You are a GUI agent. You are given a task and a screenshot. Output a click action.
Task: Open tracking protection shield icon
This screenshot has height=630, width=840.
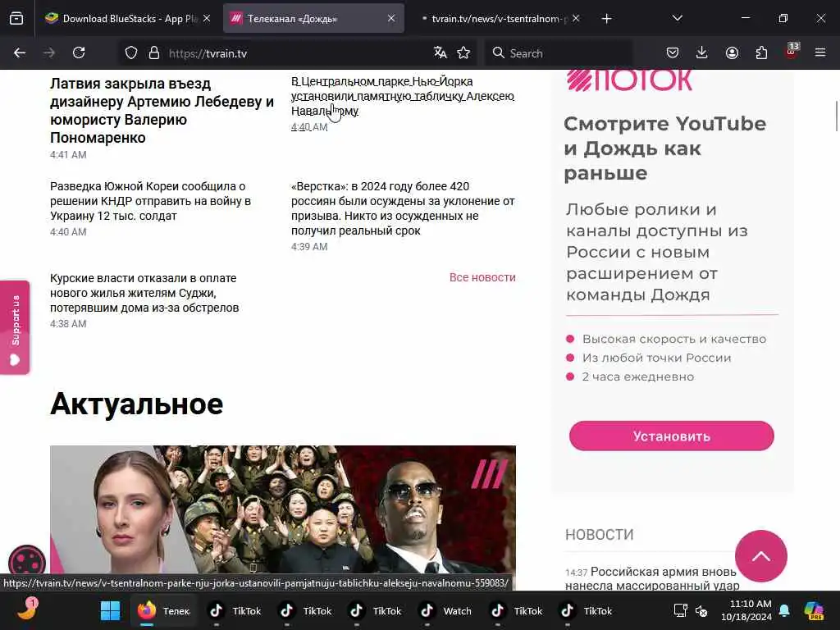pos(131,53)
